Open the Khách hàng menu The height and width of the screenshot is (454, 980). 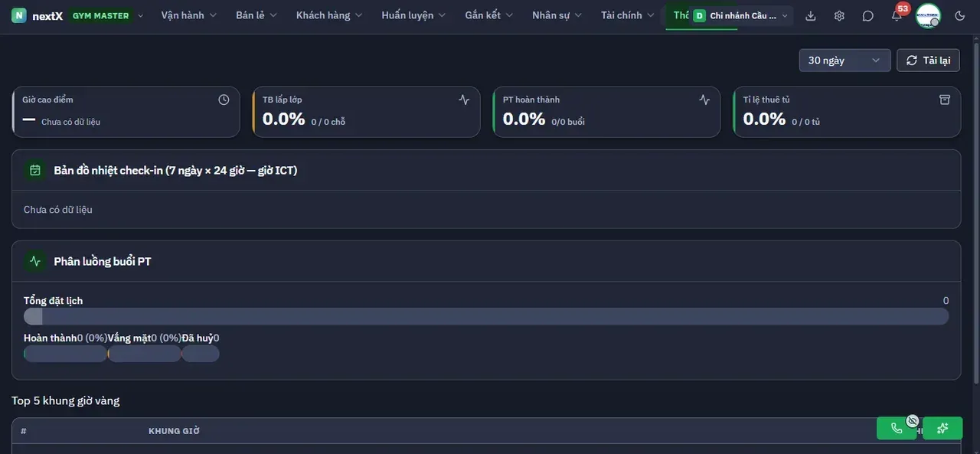tap(329, 15)
